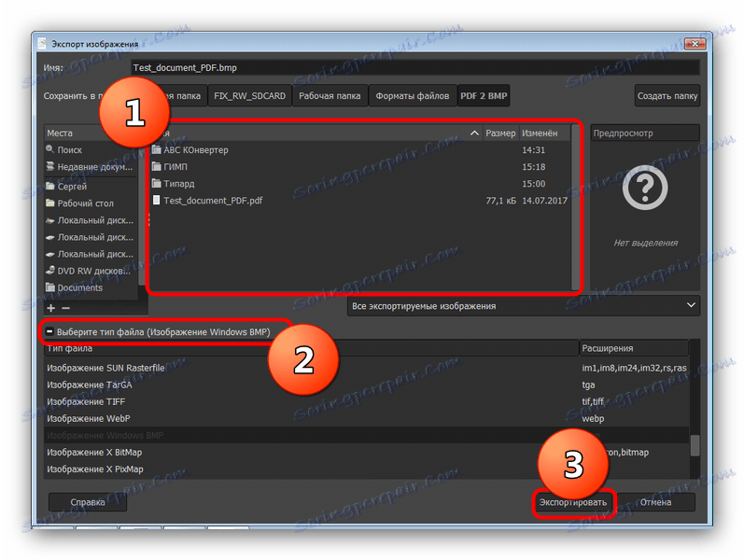The image size is (744, 560).
Task: Open the third Локальный диск entry
Action: pyautogui.click(x=91, y=255)
